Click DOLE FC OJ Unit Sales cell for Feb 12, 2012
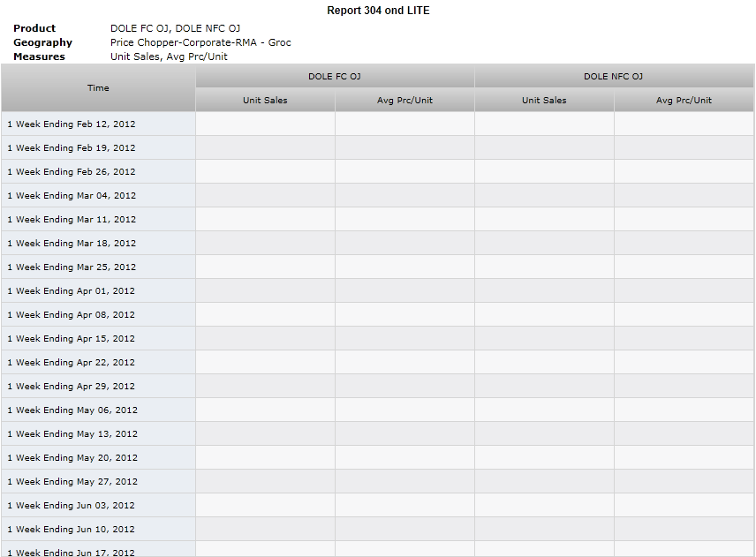 tap(265, 124)
